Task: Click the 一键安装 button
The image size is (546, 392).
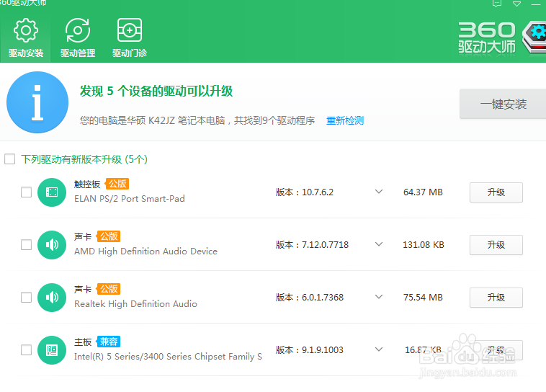Action: tap(503, 104)
